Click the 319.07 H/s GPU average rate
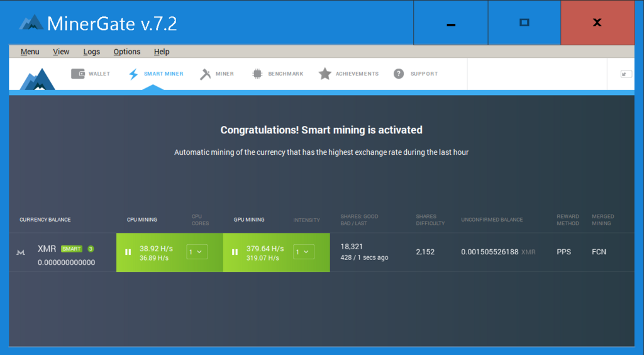The width and height of the screenshot is (644, 355). click(263, 258)
